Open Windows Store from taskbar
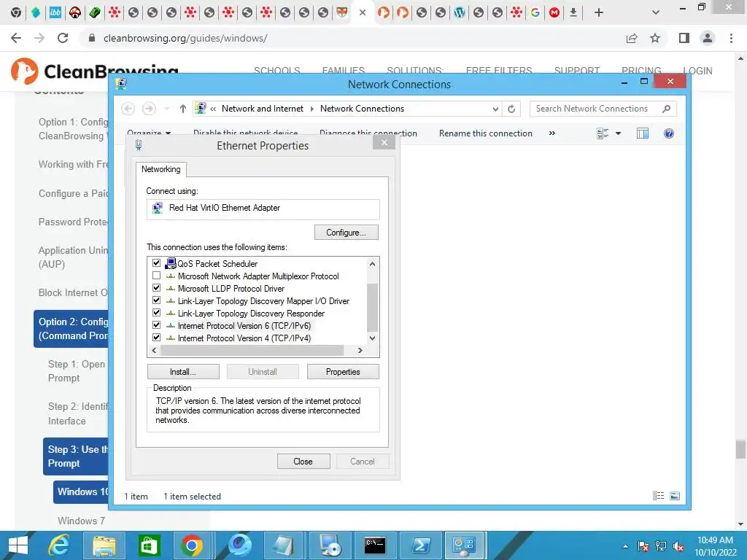This screenshot has width=747, height=560. (x=149, y=545)
